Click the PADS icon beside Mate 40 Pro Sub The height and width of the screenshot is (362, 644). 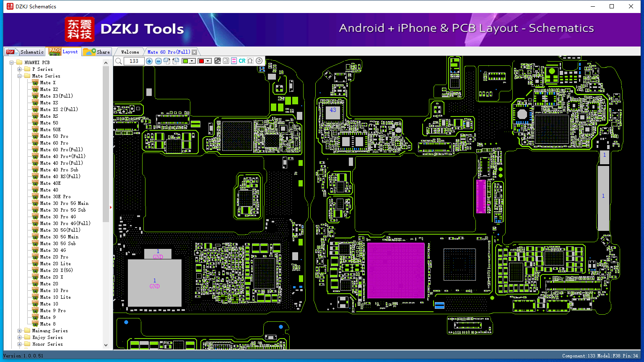tap(35, 170)
